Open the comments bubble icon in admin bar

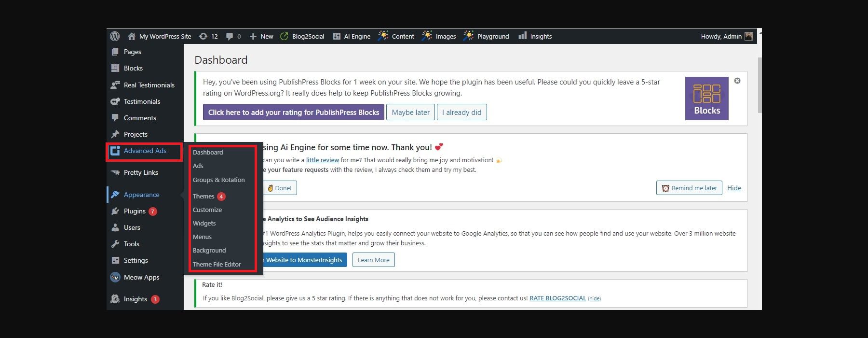(230, 36)
